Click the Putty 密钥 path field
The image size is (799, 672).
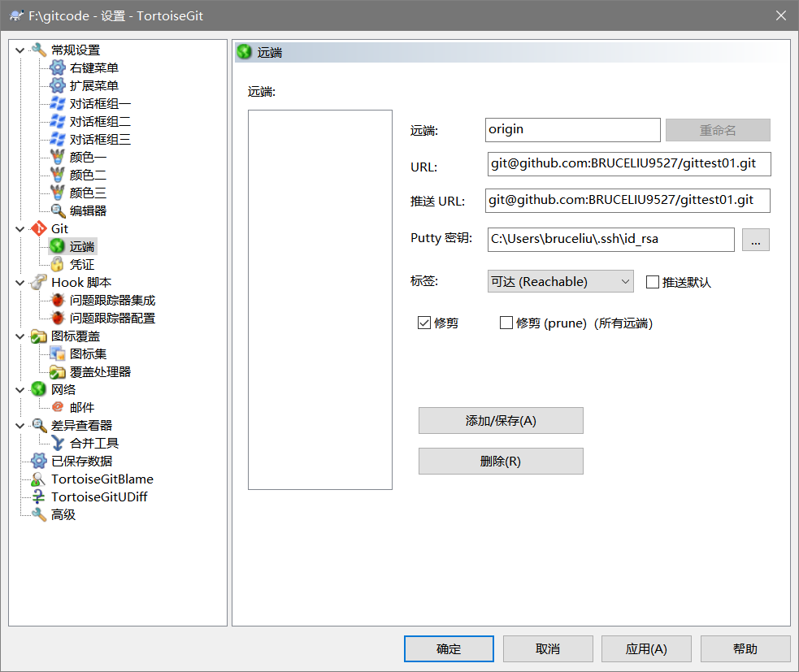coord(611,240)
